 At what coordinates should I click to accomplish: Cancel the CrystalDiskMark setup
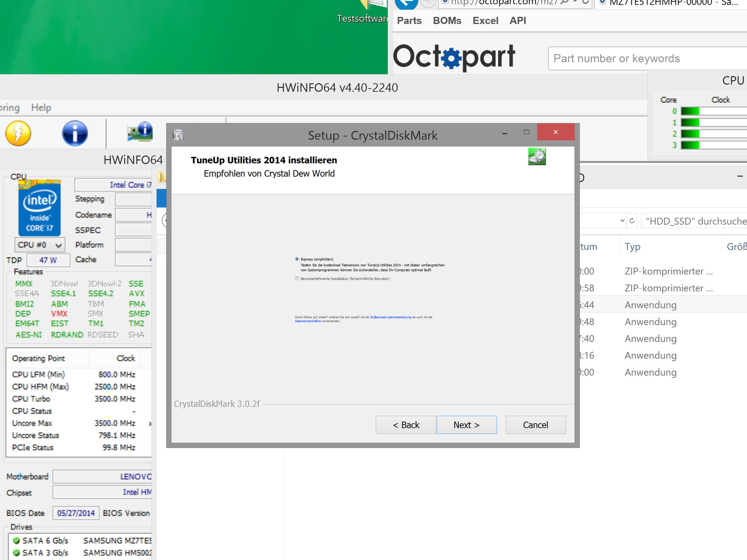pyautogui.click(x=536, y=425)
